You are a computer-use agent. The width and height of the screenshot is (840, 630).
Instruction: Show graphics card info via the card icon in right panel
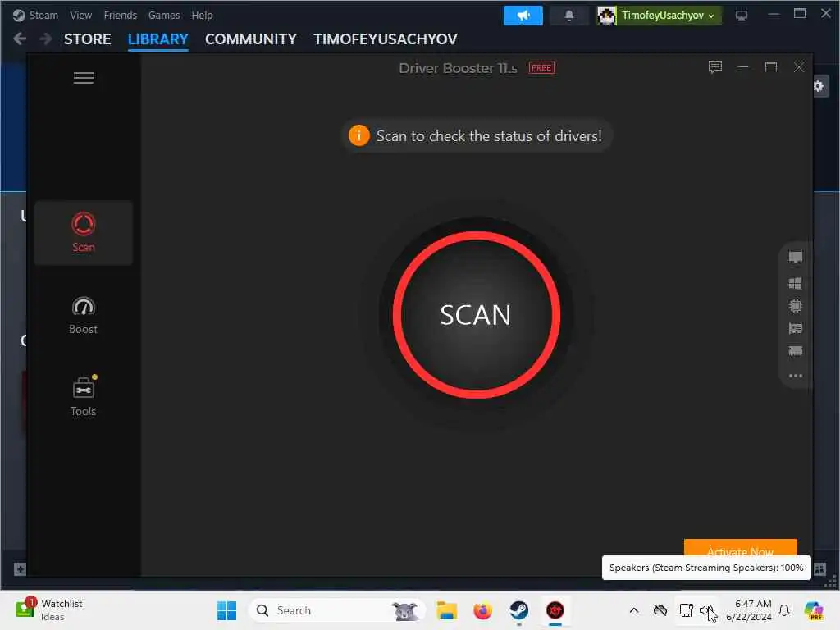pyautogui.click(x=795, y=328)
